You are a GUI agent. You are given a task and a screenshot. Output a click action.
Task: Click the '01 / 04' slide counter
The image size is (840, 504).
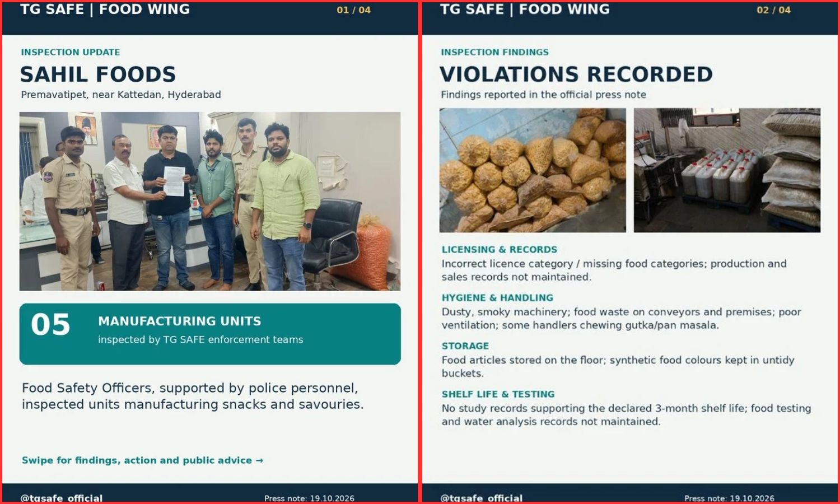pos(353,10)
